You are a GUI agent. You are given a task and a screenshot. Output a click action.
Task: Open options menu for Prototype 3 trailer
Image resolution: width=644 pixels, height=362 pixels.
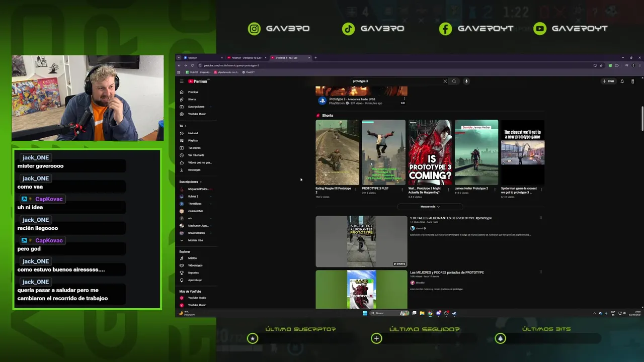click(405, 99)
